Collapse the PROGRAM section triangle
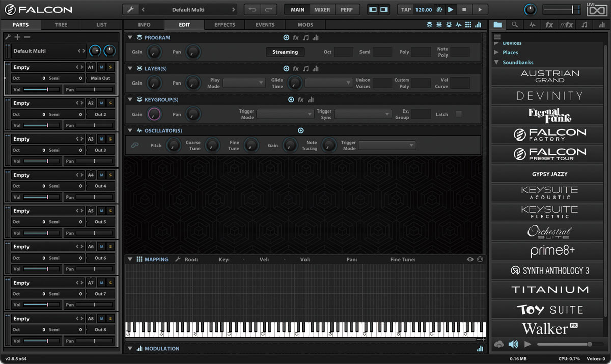The image size is (611, 364). [130, 38]
